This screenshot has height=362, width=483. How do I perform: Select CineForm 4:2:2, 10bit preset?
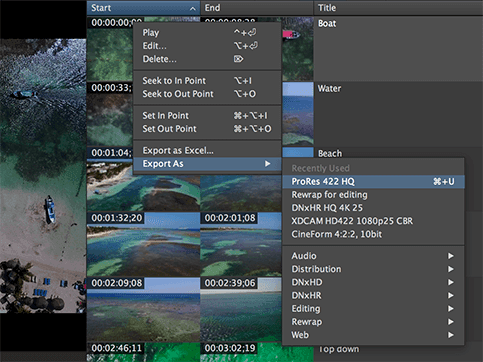373,234
